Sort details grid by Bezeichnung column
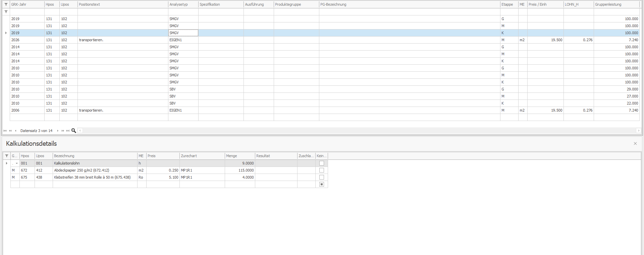 (95, 156)
